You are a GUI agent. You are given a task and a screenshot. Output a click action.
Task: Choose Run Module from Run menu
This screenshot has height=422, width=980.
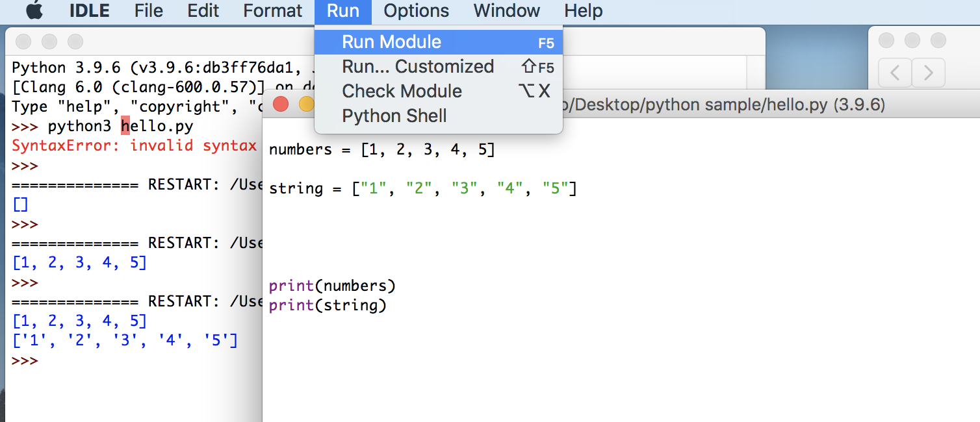coord(439,42)
